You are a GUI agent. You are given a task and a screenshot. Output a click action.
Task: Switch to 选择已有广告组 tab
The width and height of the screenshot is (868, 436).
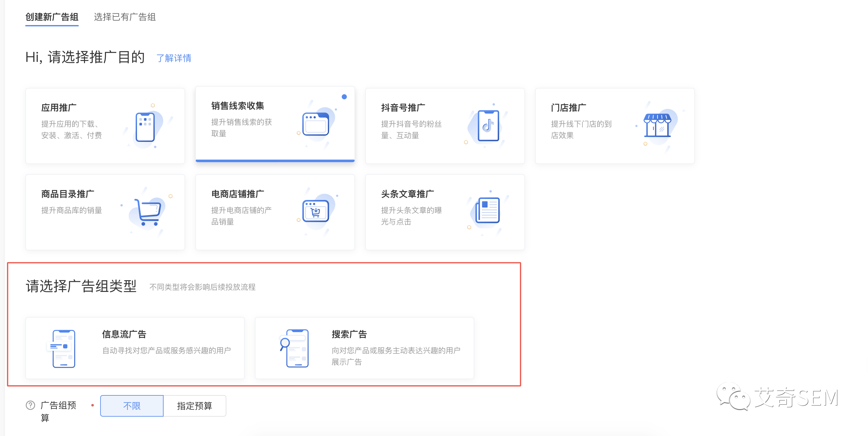tap(124, 17)
